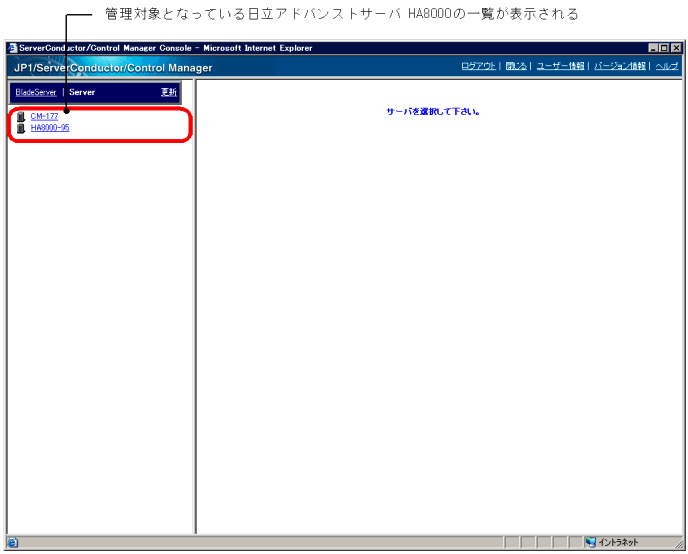Switch to the BladeServer tab
The height and width of the screenshot is (554, 688).
[36, 92]
